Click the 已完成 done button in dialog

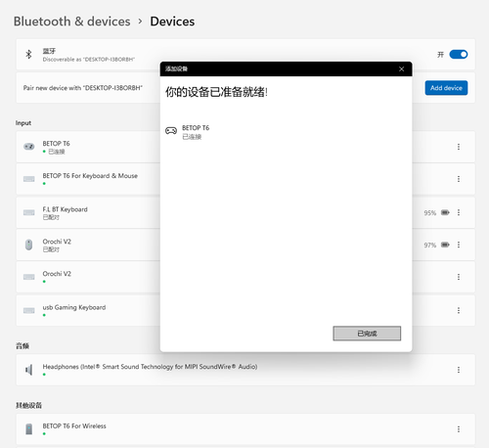(367, 334)
